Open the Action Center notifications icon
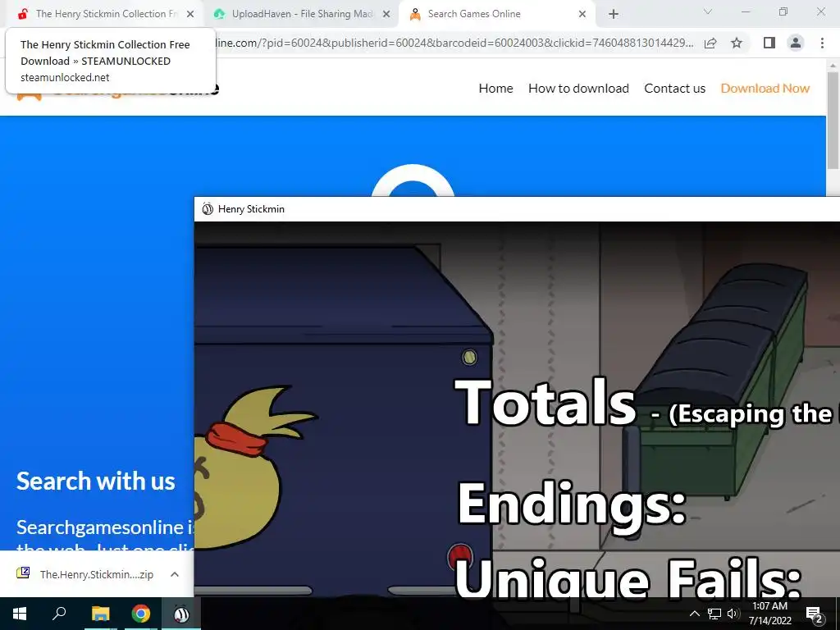This screenshot has width=840, height=630. [x=815, y=614]
